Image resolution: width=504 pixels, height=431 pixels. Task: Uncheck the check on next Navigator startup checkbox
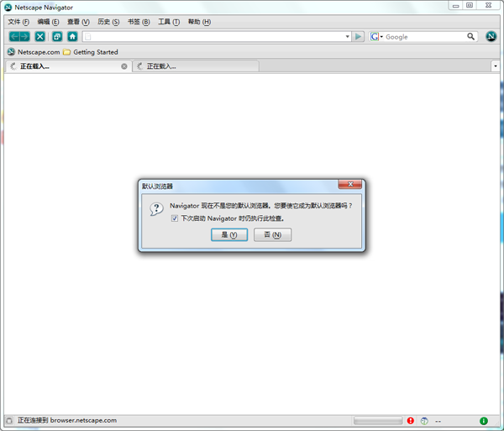[175, 218]
